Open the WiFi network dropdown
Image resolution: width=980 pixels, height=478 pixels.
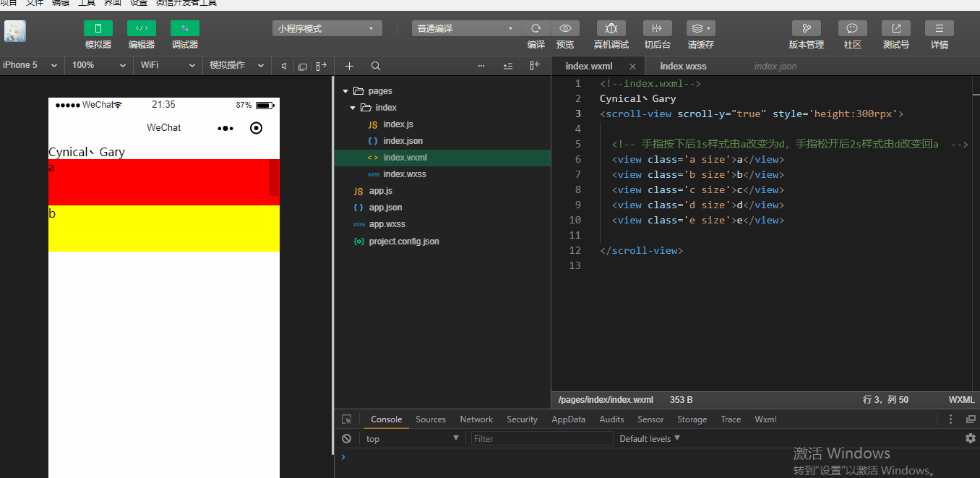[x=168, y=65]
